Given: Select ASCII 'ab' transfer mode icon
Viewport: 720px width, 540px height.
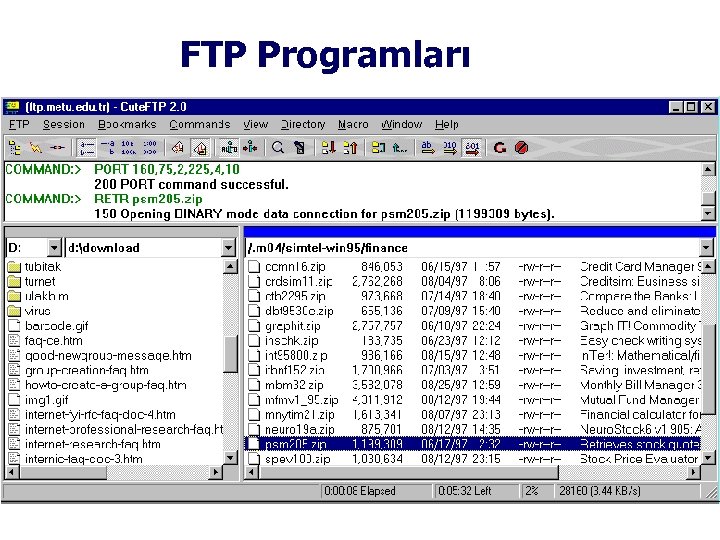Looking at the screenshot, I should [428, 148].
